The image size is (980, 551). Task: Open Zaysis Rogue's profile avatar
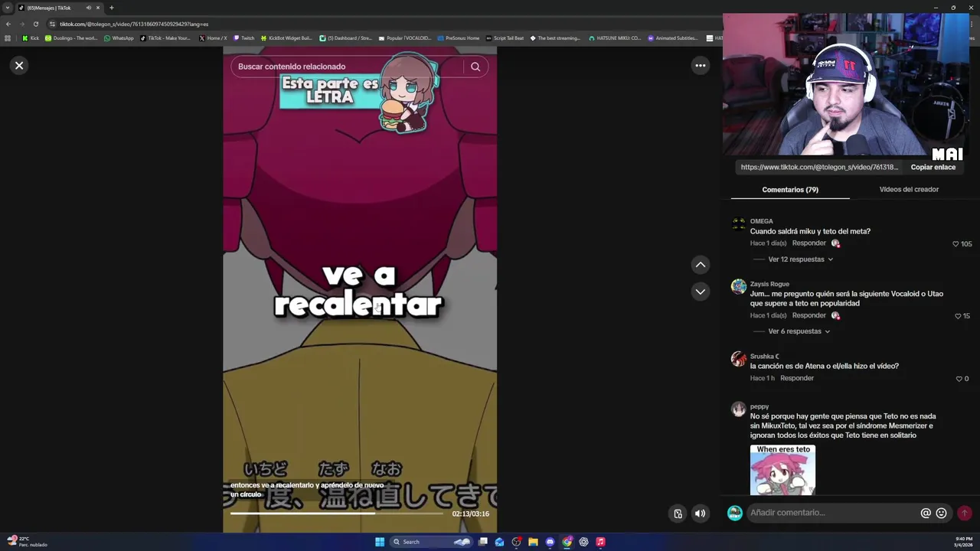tap(738, 287)
